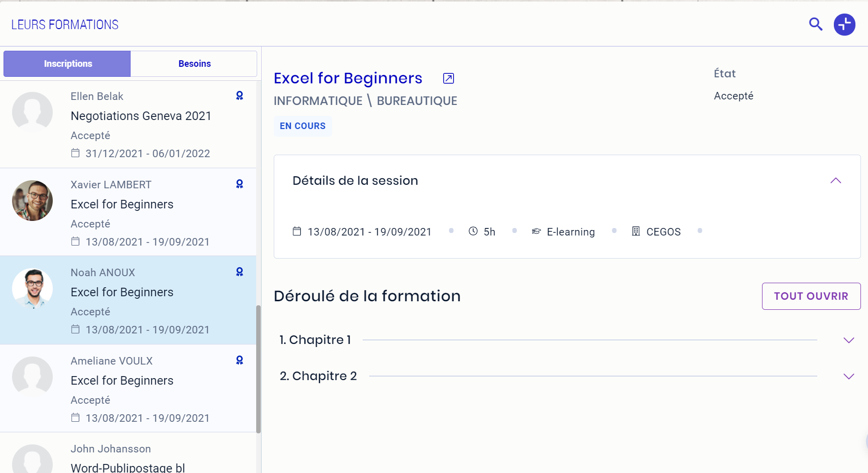This screenshot has width=868, height=473.
Task: Click the 1. Chapitre 1 heading
Action: pos(315,340)
